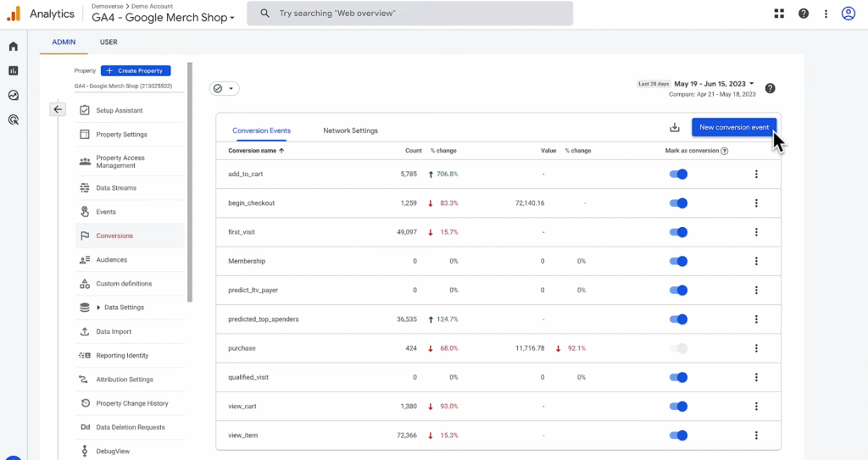Toggle begin_checkout conversion switch
Viewport: 868px width, 460px height.
[679, 203]
